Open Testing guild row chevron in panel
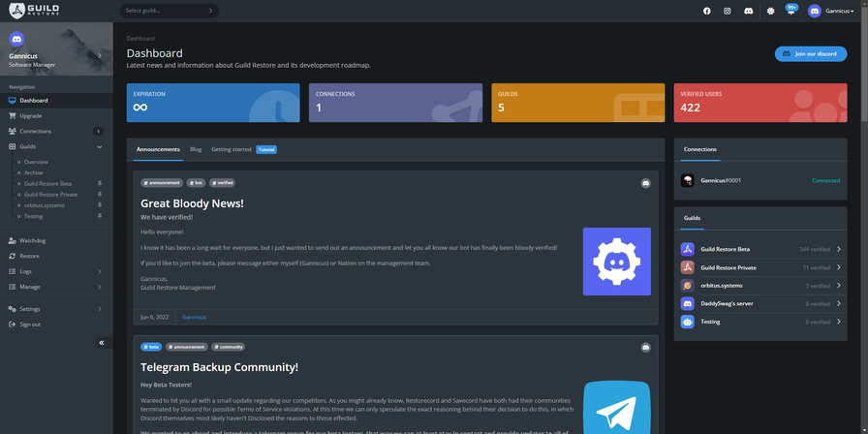This screenshot has width=868, height=434. tap(839, 322)
